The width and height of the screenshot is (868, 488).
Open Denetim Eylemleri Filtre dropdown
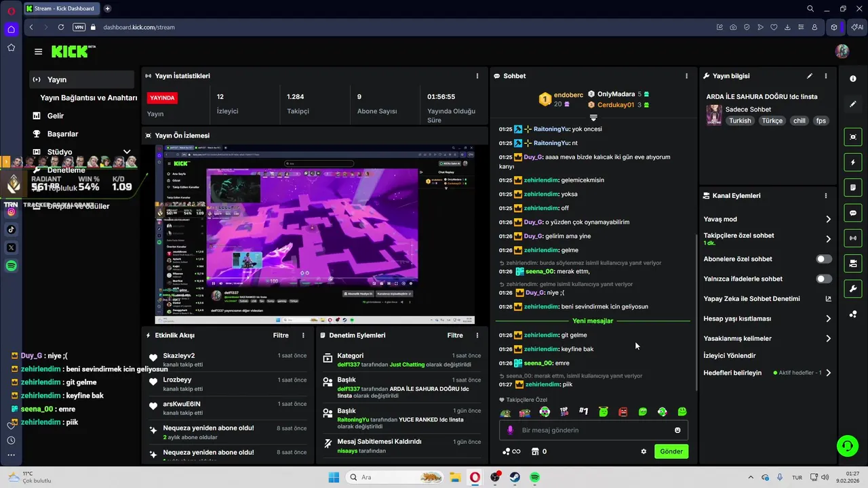455,335
